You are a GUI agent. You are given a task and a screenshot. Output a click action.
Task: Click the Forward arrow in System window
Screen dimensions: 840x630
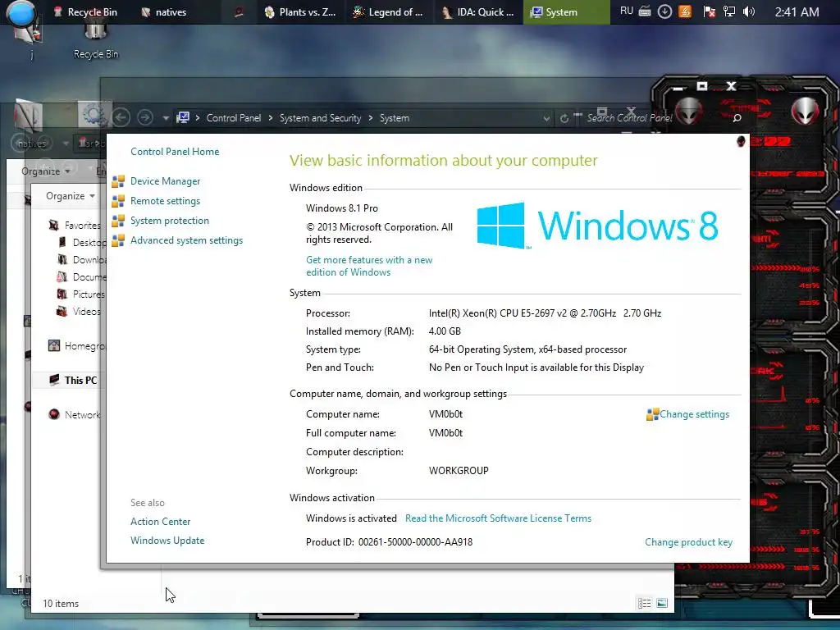144,117
